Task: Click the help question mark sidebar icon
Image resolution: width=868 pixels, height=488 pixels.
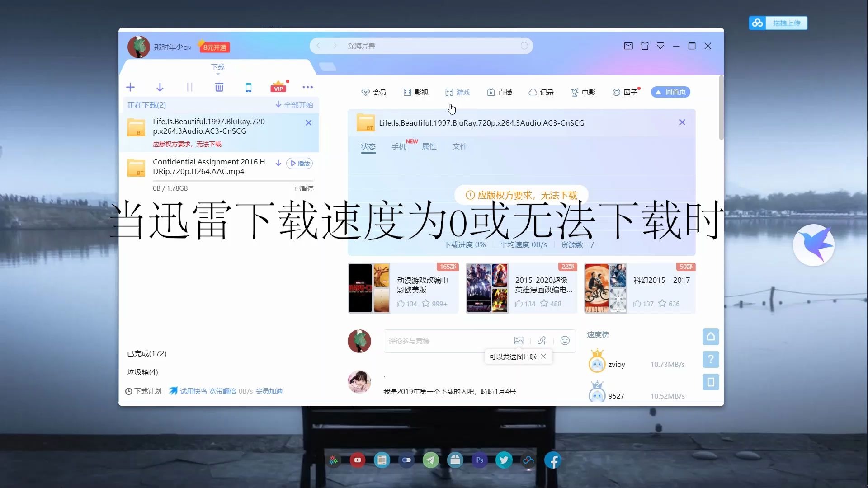Action: [x=711, y=359]
